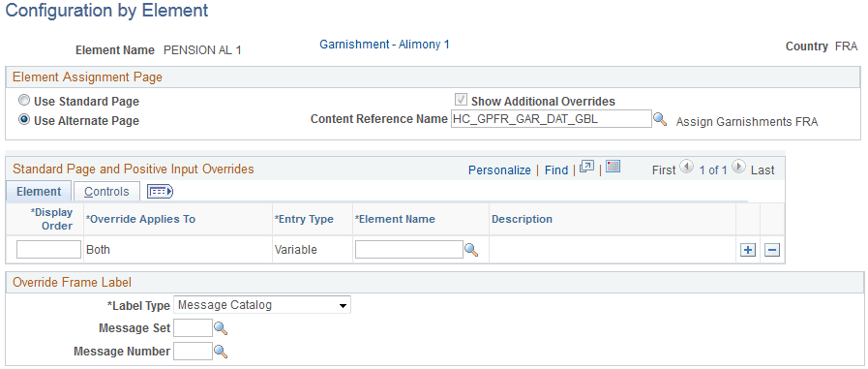
Task: Open Garnishment - Alimony 1 link
Action: (385, 45)
